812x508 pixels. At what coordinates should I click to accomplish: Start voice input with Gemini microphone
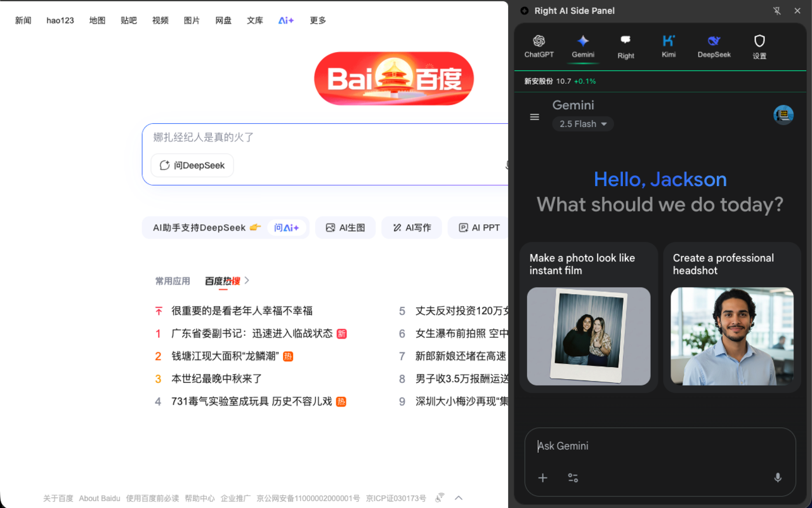click(x=778, y=478)
